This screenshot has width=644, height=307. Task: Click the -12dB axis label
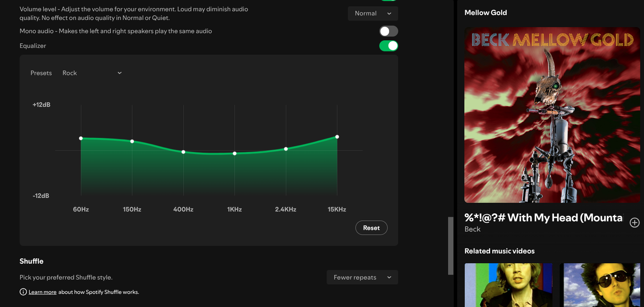coord(41,196)
